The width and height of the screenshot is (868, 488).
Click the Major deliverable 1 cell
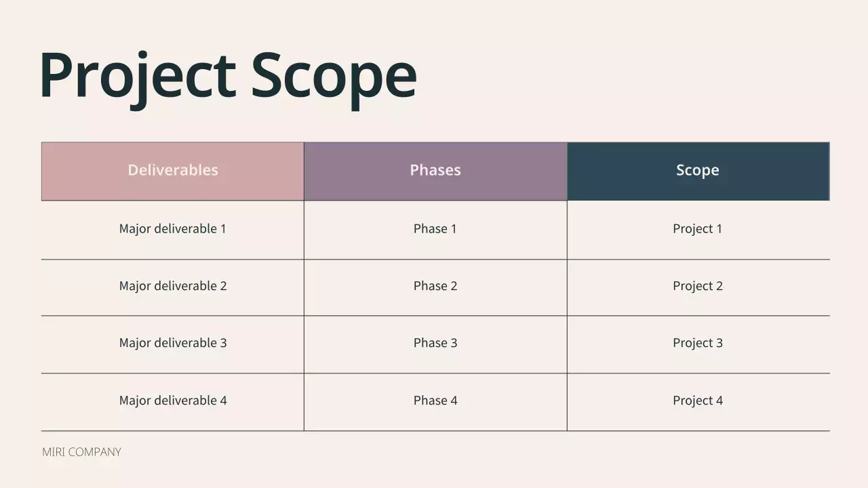point(173,229)
